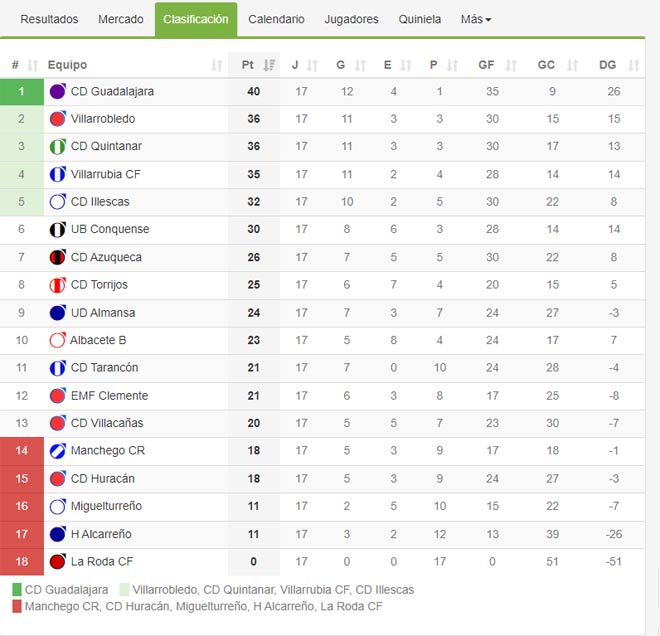Screen dimensions: 660x636
Task: Sort by Equipo column arrows
Action: click(216, 65)
